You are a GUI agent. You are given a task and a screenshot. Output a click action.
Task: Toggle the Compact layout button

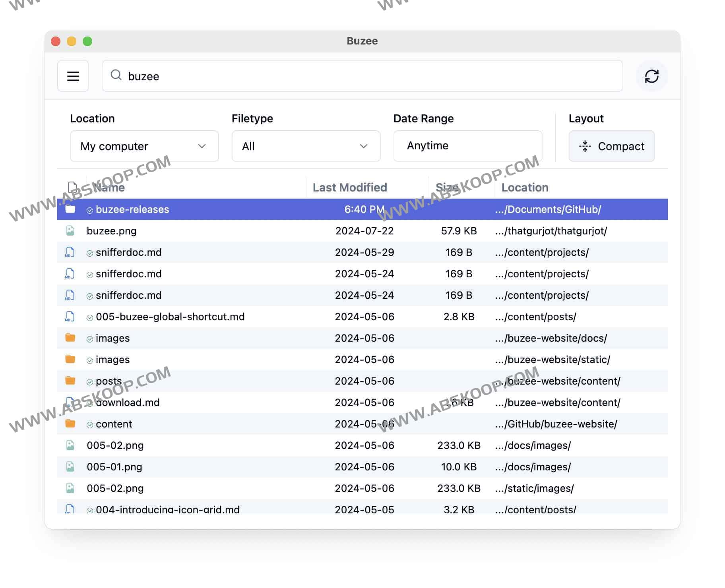611,146
